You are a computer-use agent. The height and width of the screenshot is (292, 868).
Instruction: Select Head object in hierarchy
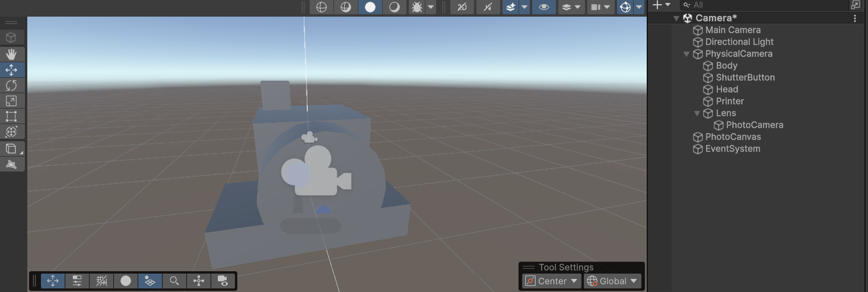727,89
